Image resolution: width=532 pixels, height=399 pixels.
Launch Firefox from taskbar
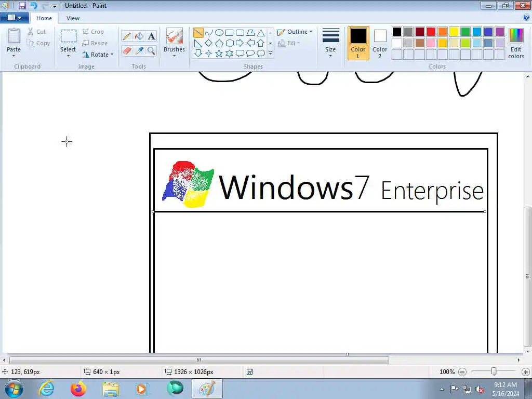click(x=78, y=389)
